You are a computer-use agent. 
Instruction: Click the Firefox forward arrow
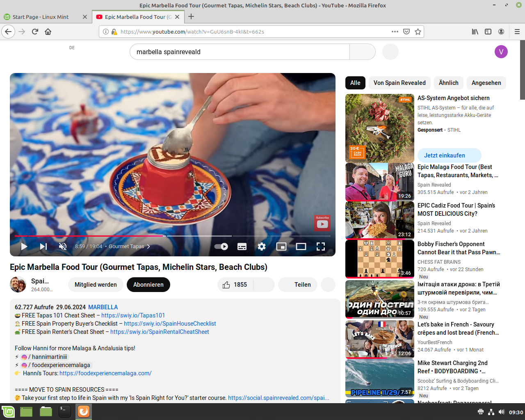[x=22, y=32]
